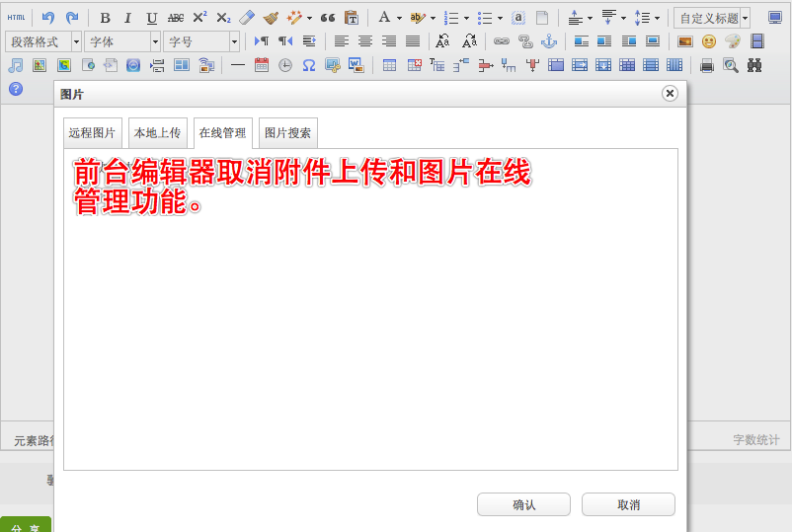792x532 pixels.
Task: Insert the current date
Action: click(262, 65)
